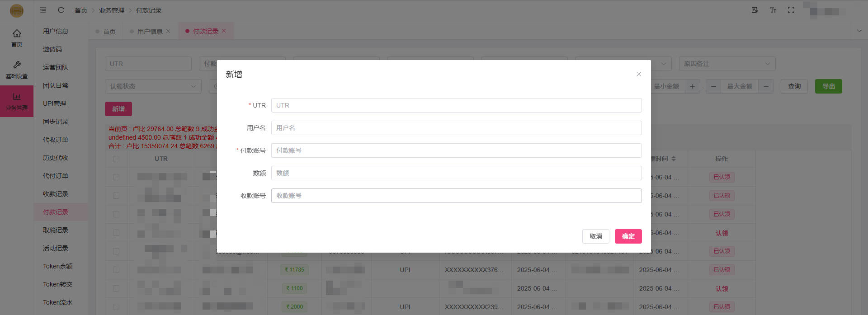Expand the tabs list chevron at right
This screenshot has height=315, width=868.
[859, 31]
